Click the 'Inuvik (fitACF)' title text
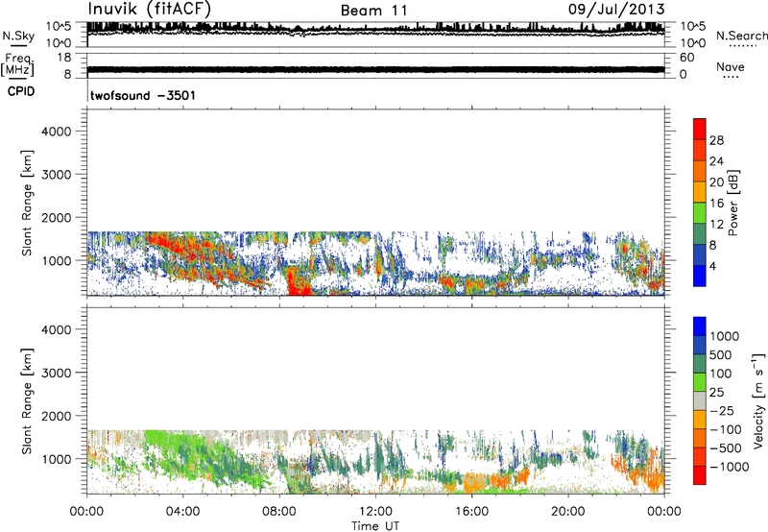The image size is (768, 532). [150, 10]
